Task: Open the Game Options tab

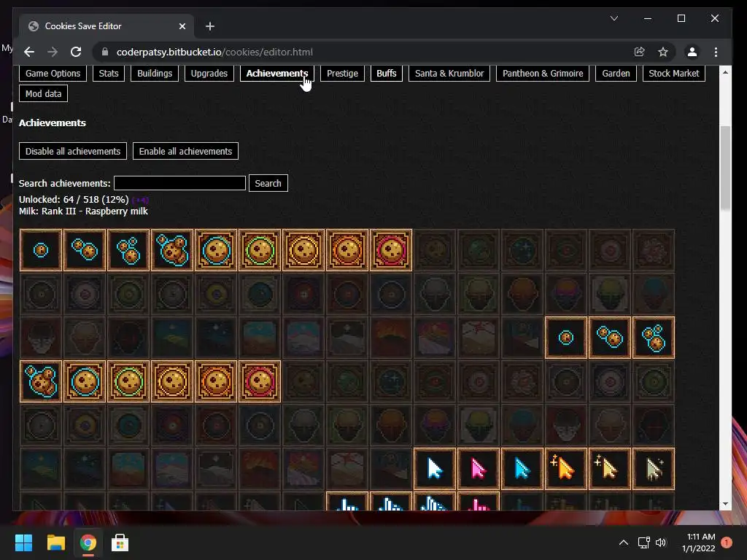Action: pos(53,74)
